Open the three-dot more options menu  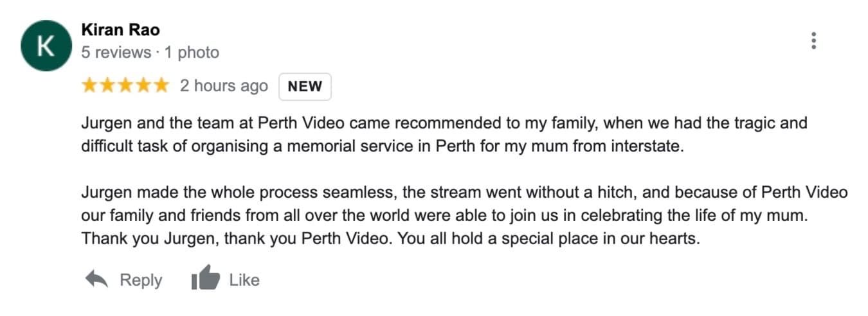tap(813, 40)
